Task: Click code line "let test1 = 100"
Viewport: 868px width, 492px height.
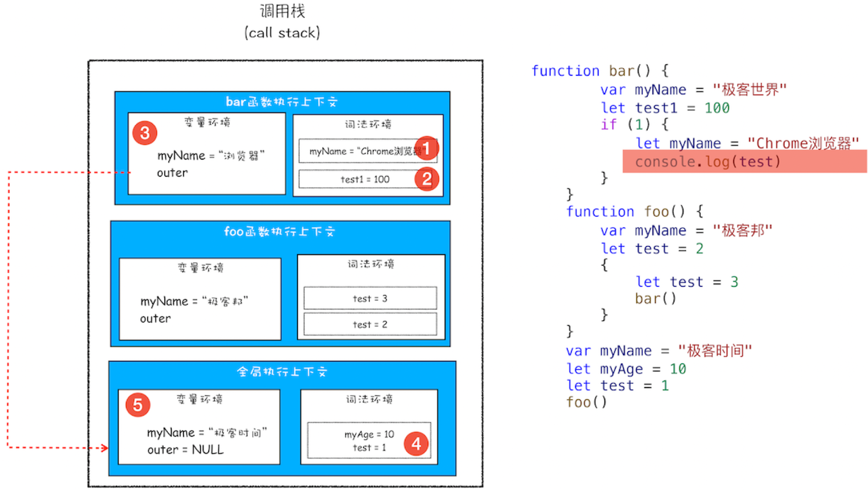Action: (665, 108)
